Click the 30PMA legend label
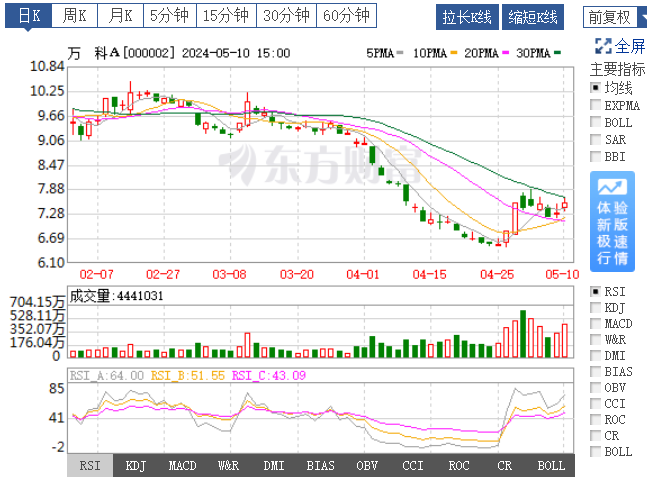The width and height of the screenshot is (647, 482). coord(533,53)
